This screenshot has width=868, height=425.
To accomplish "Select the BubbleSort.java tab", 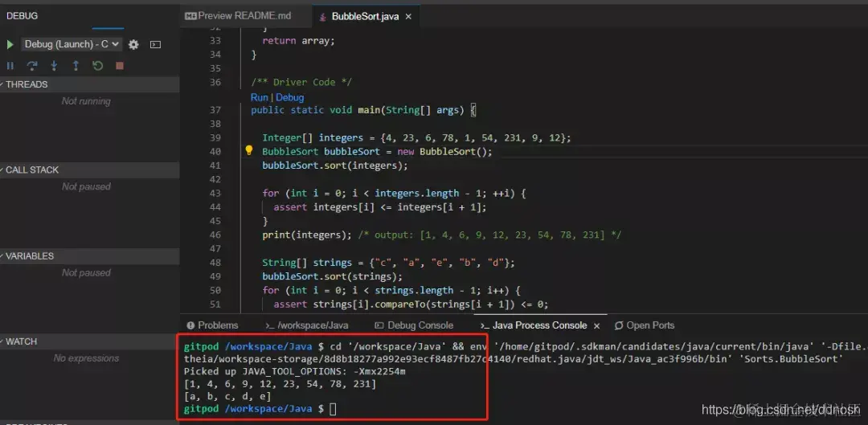I will tap(365, 17).
